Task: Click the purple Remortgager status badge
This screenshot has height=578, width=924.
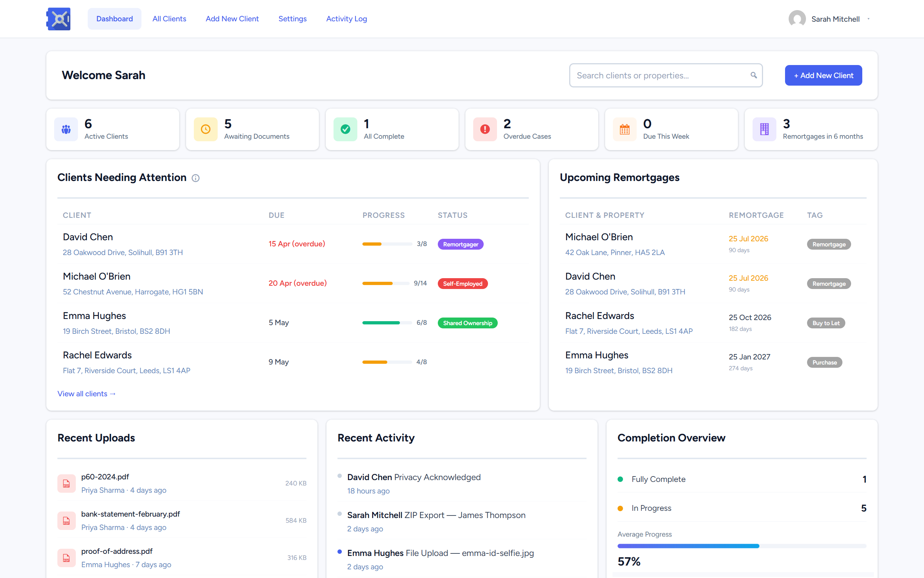Action: [461, 244]
